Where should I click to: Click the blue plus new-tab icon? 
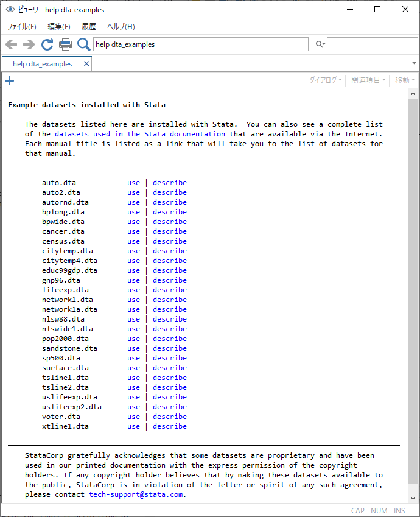click(x=10, y=80)
